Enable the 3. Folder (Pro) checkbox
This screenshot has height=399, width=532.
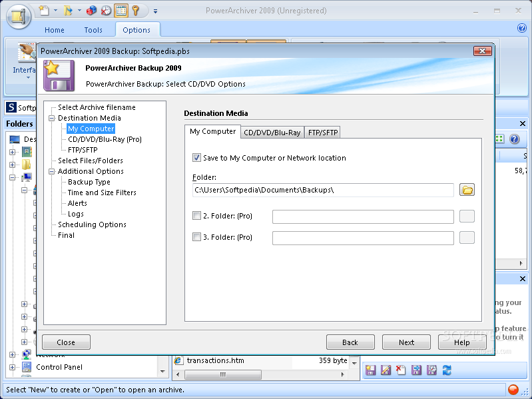tap(196, 237)
